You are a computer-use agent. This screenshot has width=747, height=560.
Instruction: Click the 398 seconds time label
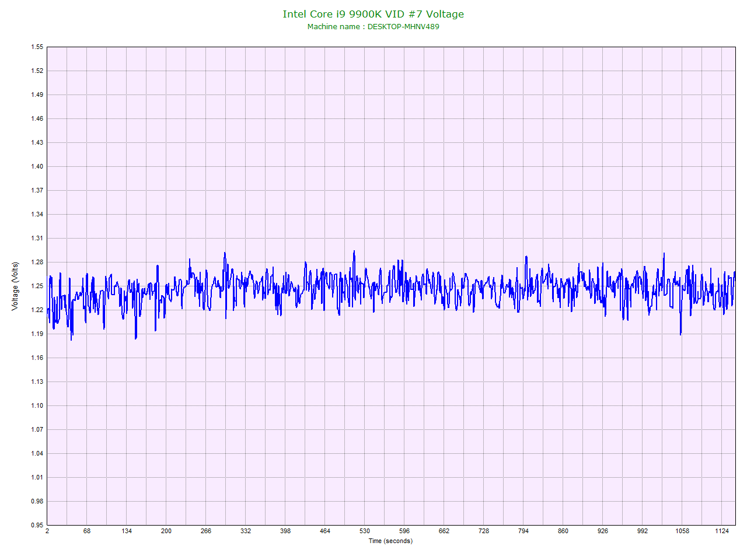pyautogui.click(x=285, y=531)
